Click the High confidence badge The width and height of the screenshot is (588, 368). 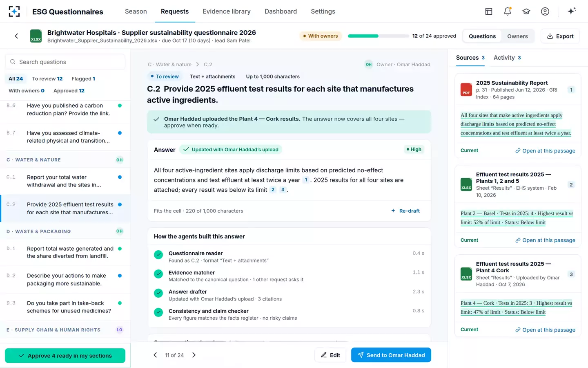click(x=414, y=149)
